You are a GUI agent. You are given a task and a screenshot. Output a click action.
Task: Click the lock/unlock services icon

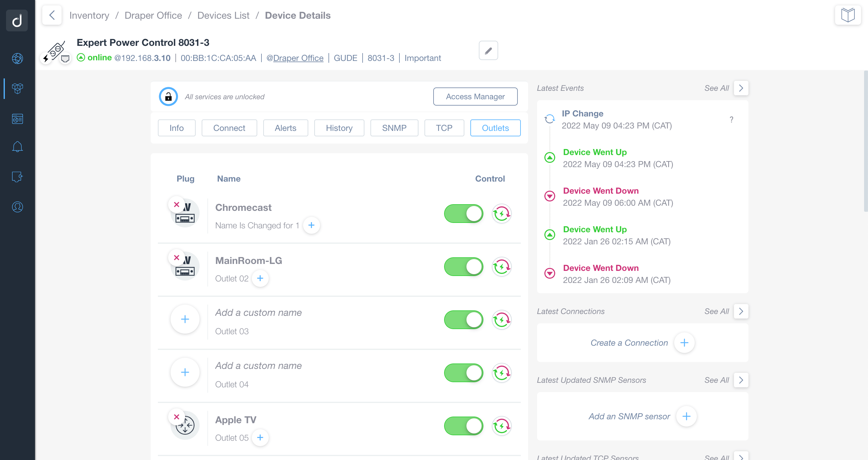point(168,96)
